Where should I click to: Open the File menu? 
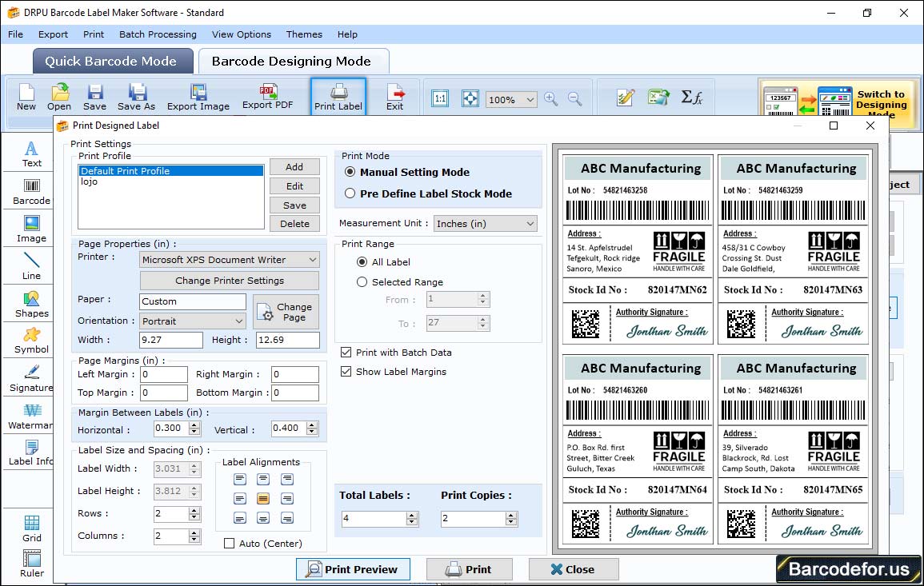tap(15, 34)
